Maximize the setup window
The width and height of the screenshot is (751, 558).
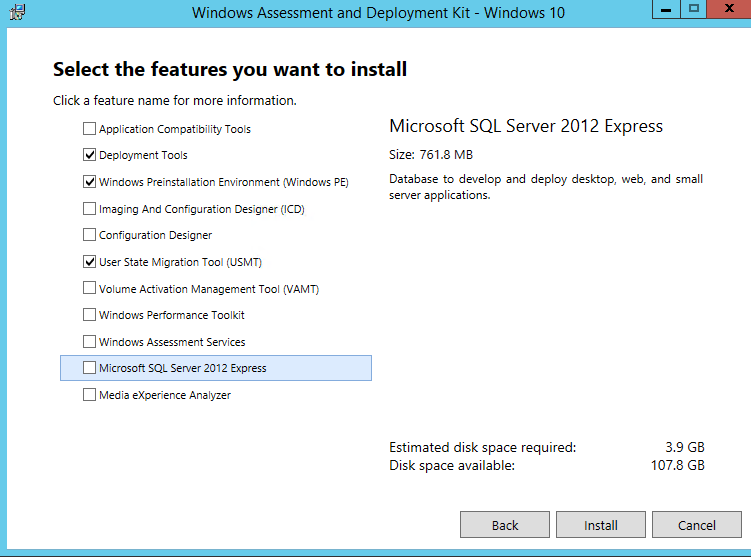click(694, 9)
